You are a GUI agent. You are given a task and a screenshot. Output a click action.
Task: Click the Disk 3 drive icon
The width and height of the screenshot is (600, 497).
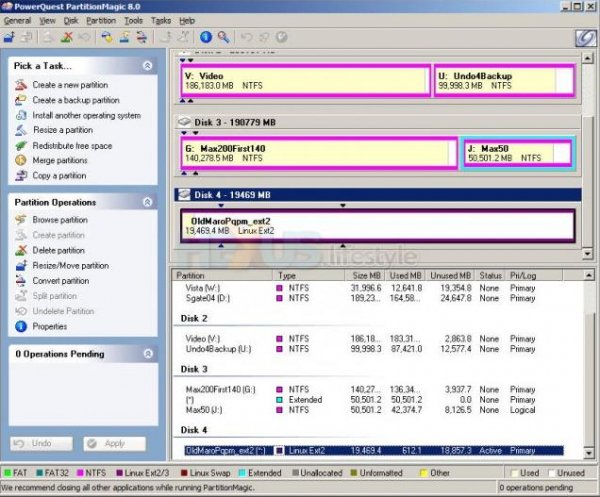pyautogui.click(x=184, y=122)
